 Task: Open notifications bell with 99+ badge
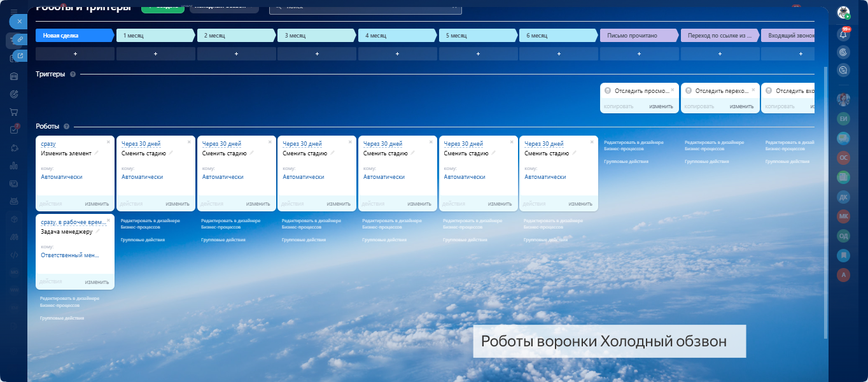(x=844, y=34)
